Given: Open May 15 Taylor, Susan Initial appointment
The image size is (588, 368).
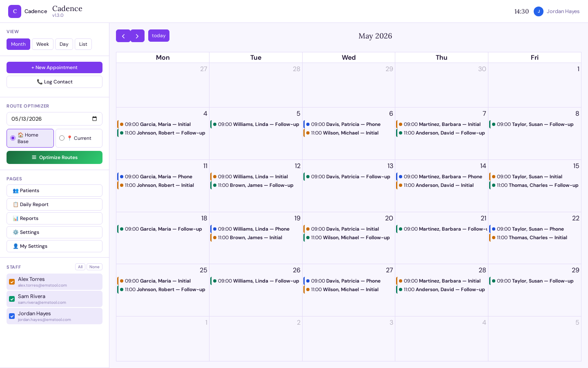Looking at the screenshot, I should click(x=535, y=177).
